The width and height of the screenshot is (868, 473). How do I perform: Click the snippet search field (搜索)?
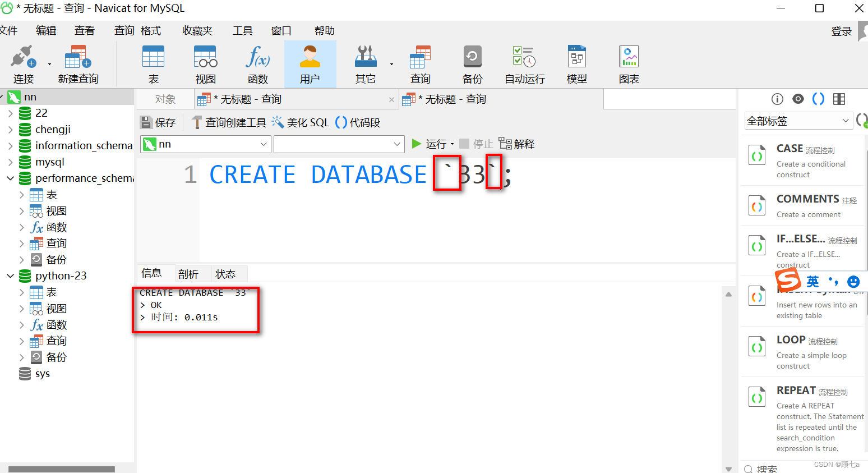(x=804, y=469)
